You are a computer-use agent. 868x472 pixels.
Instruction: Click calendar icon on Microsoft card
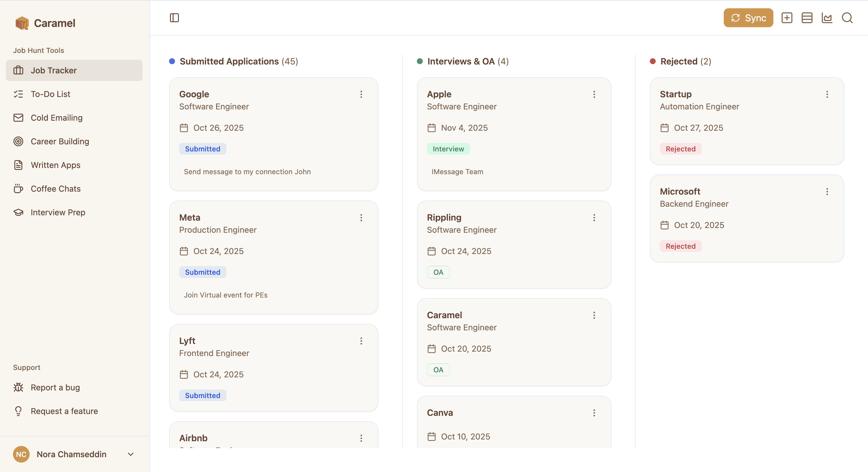point(664,225)
